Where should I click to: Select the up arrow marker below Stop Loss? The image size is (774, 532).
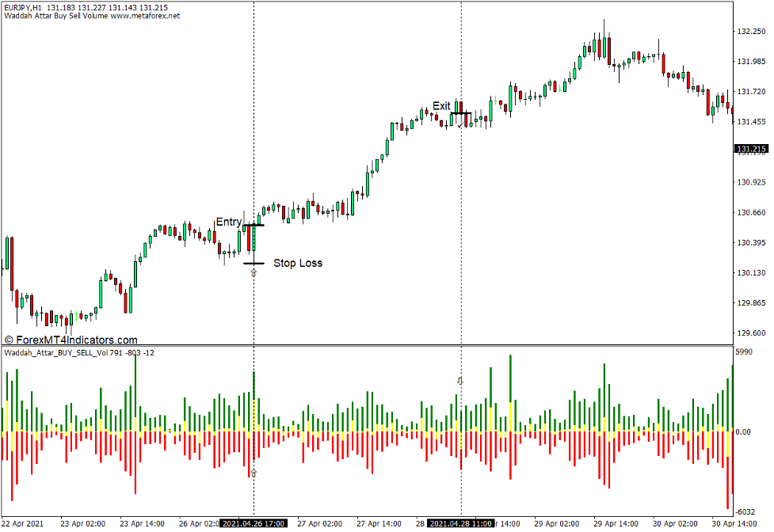pos(254,272)
